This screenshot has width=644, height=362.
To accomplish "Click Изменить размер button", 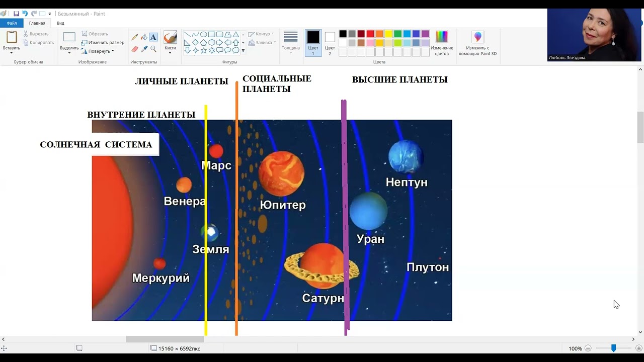I will point(103,43).
